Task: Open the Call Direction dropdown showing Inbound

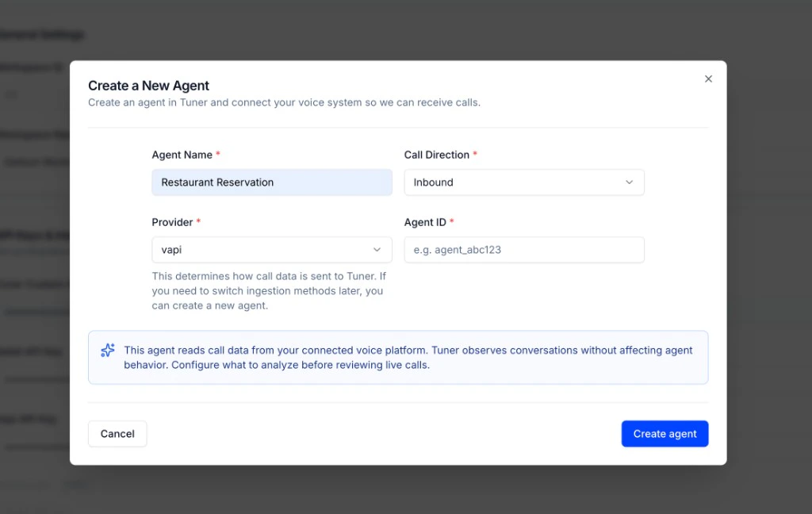Action: (523, 182)
